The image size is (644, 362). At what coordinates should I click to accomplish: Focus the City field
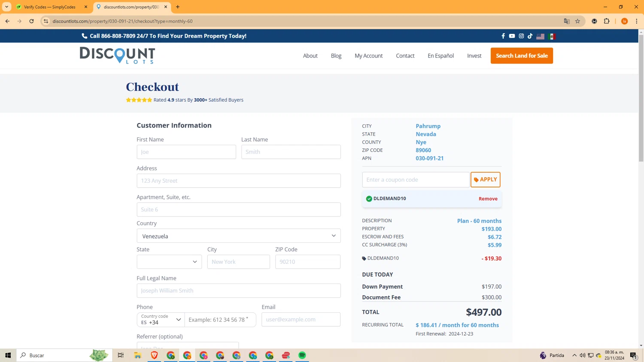(239, 262)
